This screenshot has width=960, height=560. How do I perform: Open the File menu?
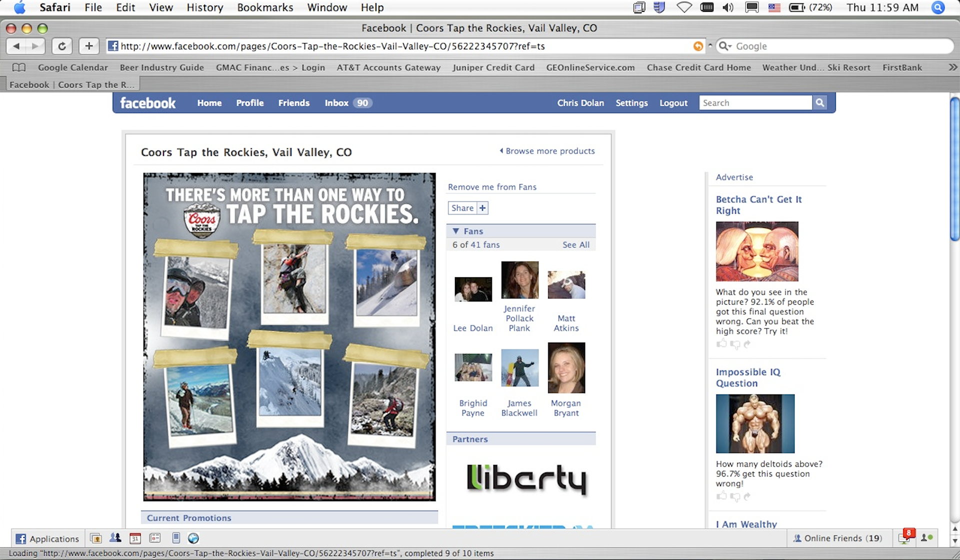pyautogui.click(x=93, y=7)
